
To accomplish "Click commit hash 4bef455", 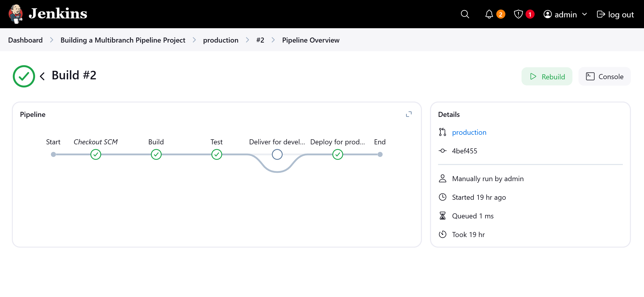I will pos(465,151).
